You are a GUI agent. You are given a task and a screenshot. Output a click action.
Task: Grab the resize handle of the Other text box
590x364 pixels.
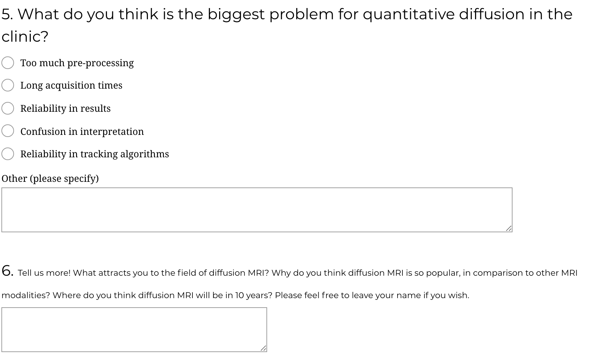point(509,228)
